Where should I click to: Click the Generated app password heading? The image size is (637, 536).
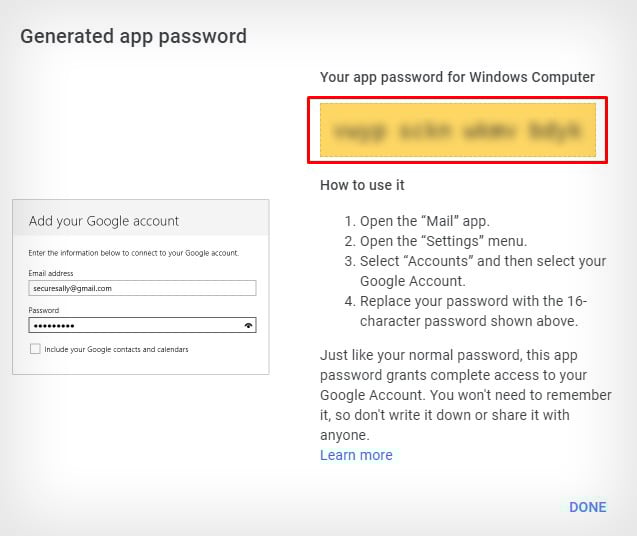[133, 37]
